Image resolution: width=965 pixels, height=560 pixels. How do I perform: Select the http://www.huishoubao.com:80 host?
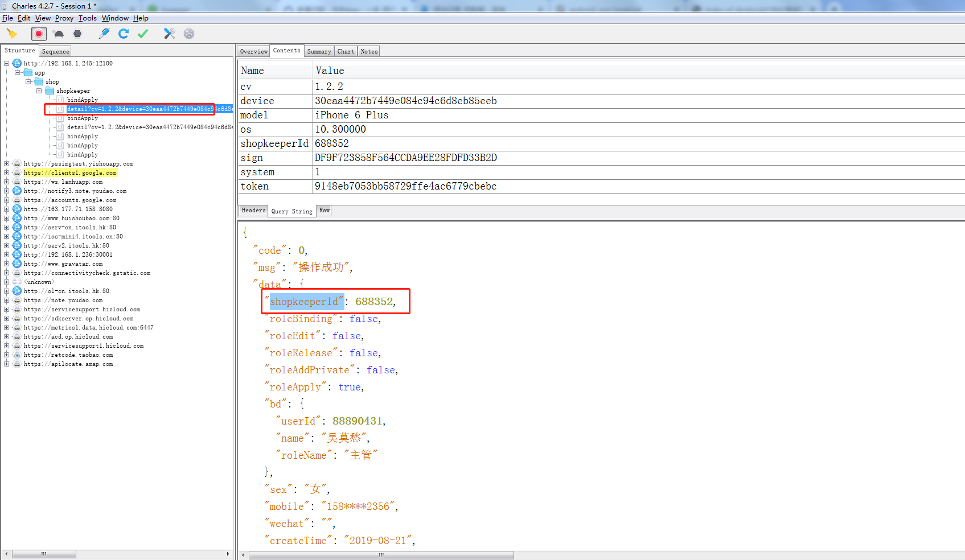(71, 219)
